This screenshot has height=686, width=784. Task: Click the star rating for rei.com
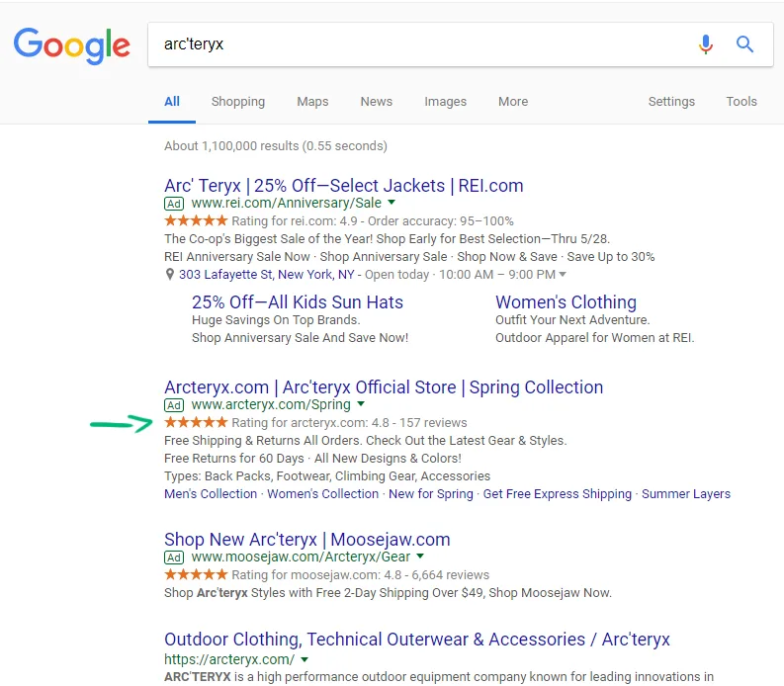click(x=196, y=220)
